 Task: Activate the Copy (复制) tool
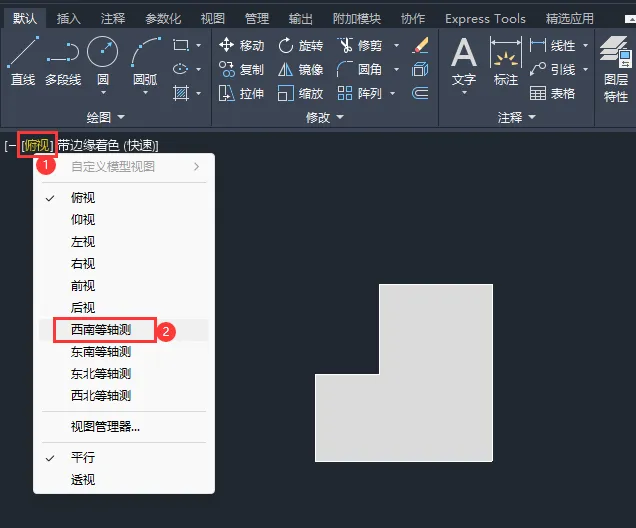(241, 69)
